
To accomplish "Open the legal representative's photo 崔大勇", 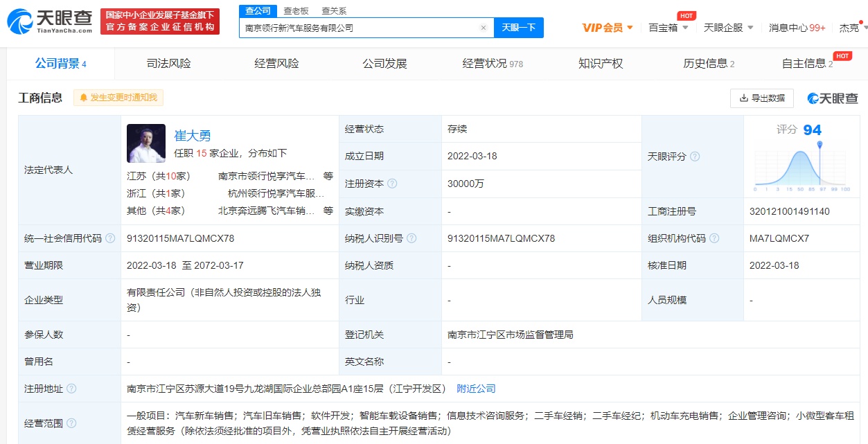I will pyautogui.click(x=146, y=143).
